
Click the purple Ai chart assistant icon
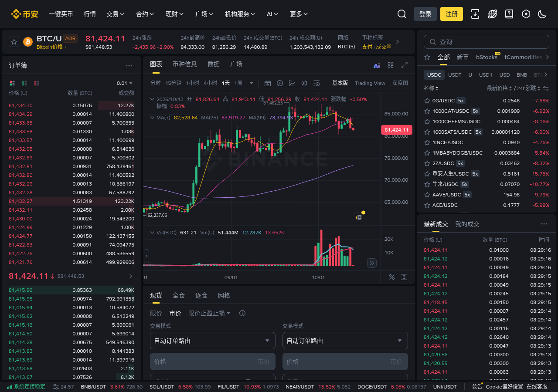click(x=377, y=65)
